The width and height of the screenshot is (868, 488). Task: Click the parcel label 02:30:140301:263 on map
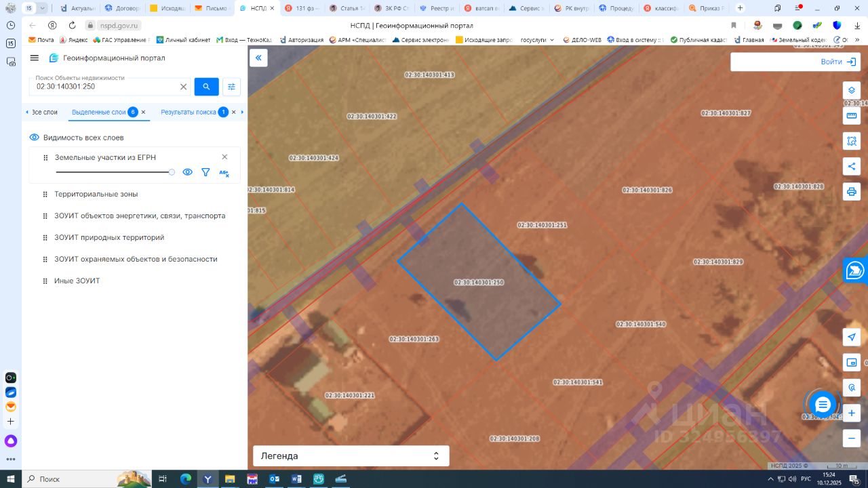pos(414,339)
